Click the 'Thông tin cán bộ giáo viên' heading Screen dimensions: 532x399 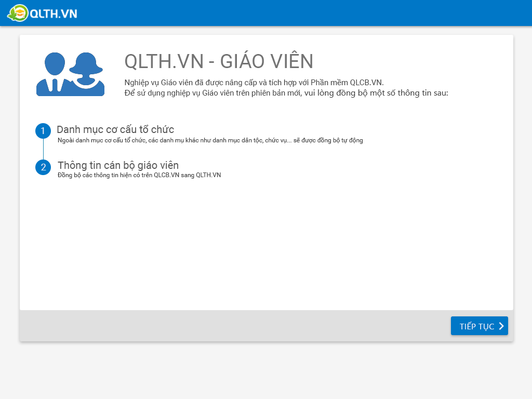pyautogui.click(x=118, y=165)
